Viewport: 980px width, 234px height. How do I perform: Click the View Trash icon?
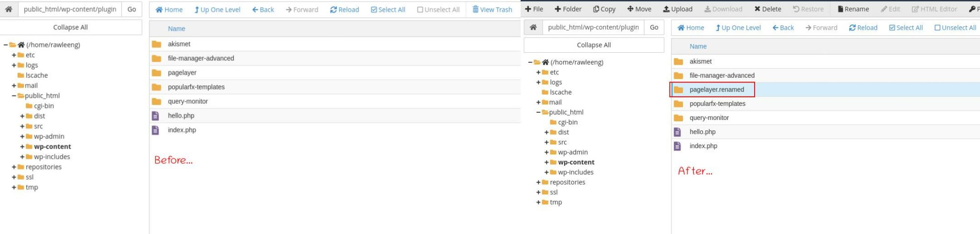tap(476, 10)
